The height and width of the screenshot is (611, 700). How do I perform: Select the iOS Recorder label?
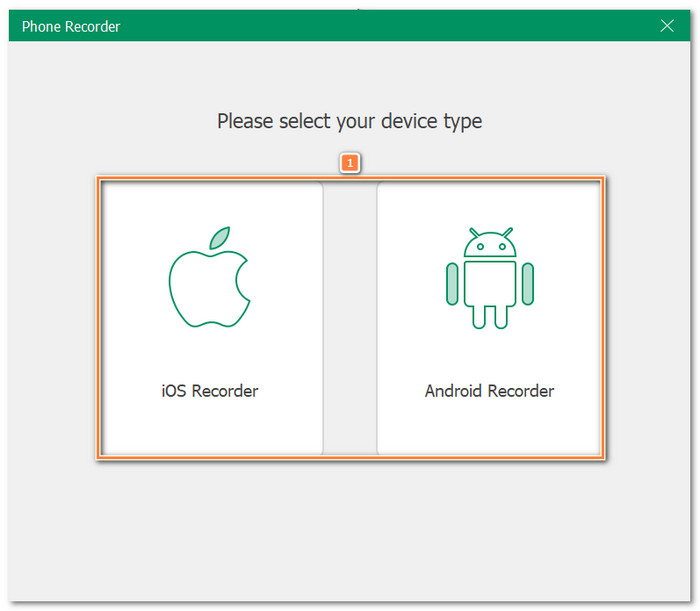(209, 391)
